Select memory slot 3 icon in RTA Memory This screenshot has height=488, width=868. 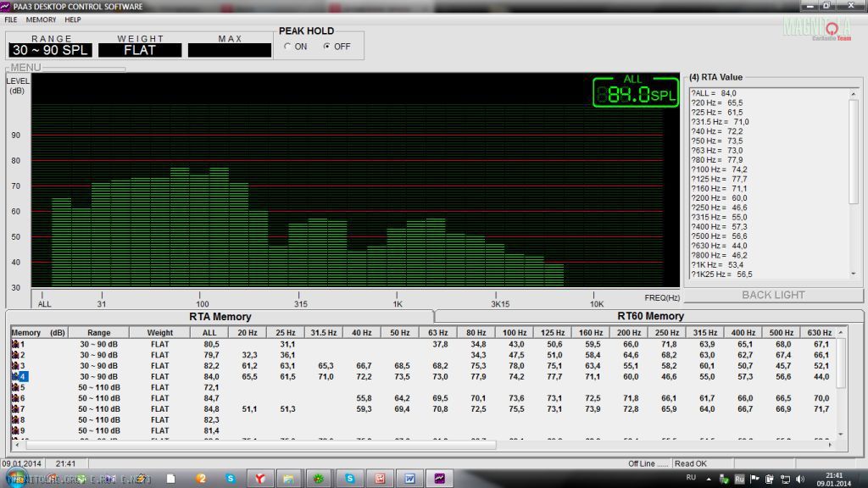(15, 366)
